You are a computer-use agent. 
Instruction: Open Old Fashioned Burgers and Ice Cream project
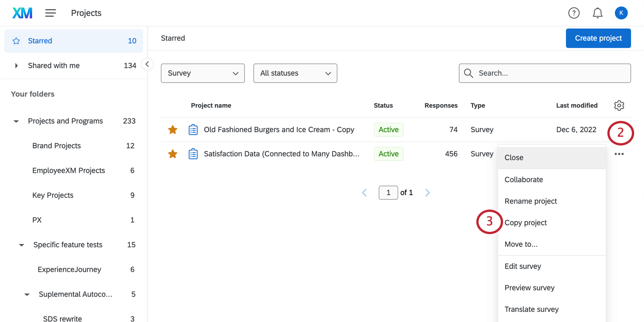point(279,130)
